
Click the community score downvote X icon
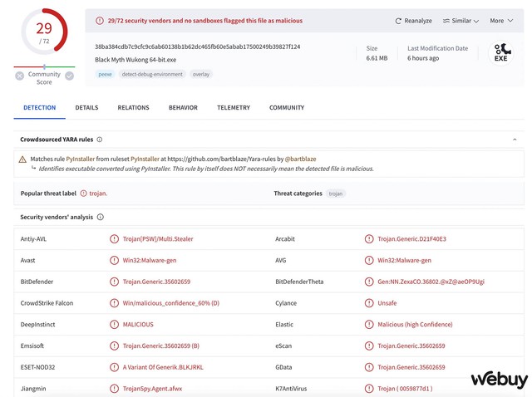(20, 76)
